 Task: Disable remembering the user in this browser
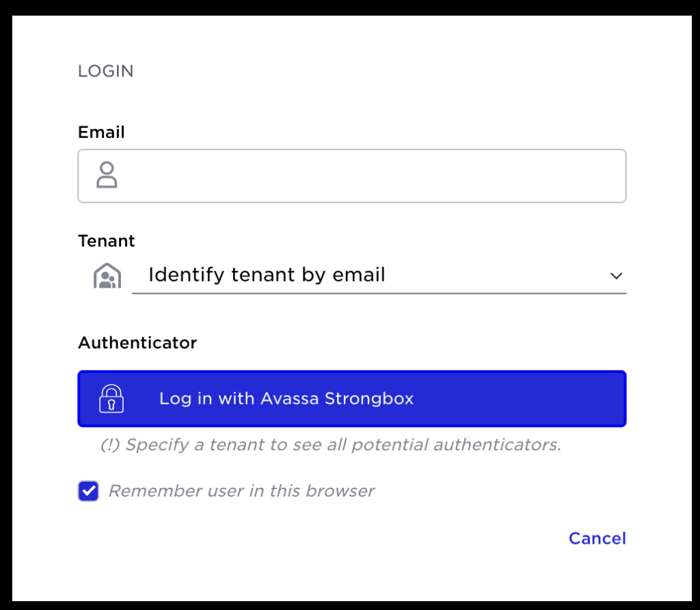pyautogui.click(x=88, y=490)
